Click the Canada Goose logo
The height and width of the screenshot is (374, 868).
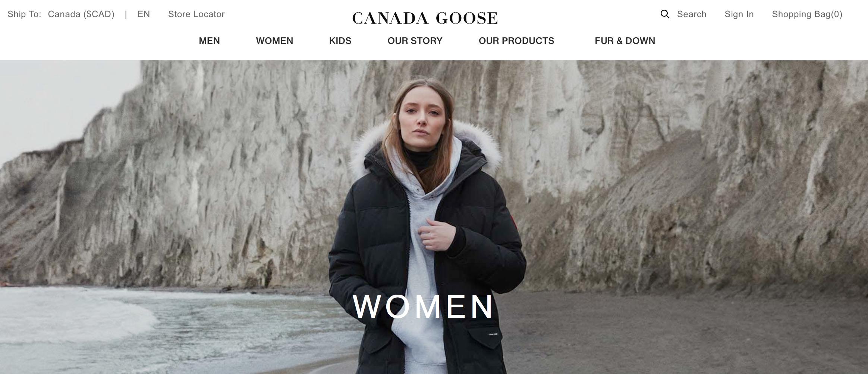tap(425, 18)
